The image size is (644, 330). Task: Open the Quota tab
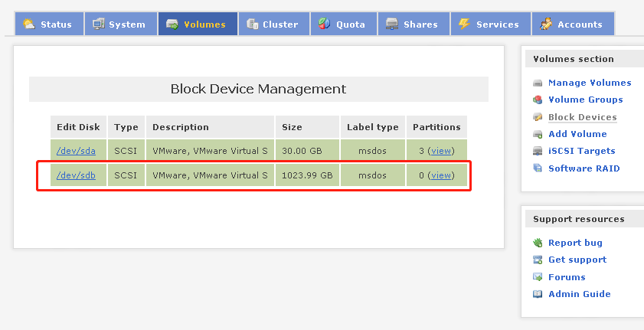[342, 24]
